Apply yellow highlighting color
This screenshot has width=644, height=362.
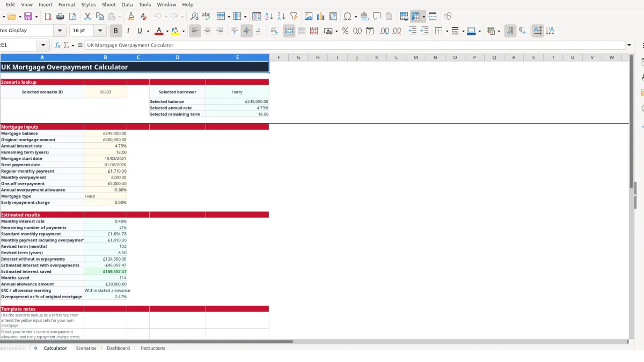click(175, 31)
